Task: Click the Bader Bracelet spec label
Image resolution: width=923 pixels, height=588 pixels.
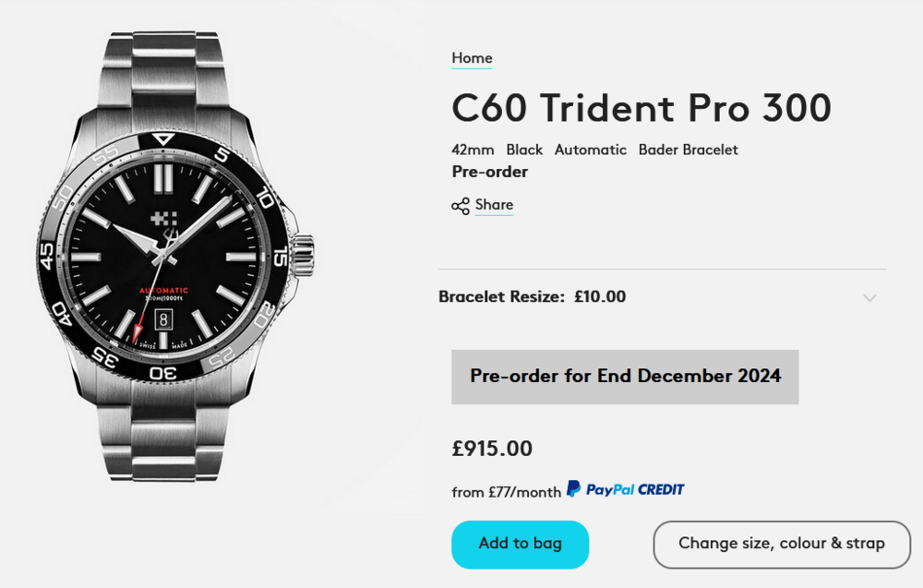Action: [688, 150]
